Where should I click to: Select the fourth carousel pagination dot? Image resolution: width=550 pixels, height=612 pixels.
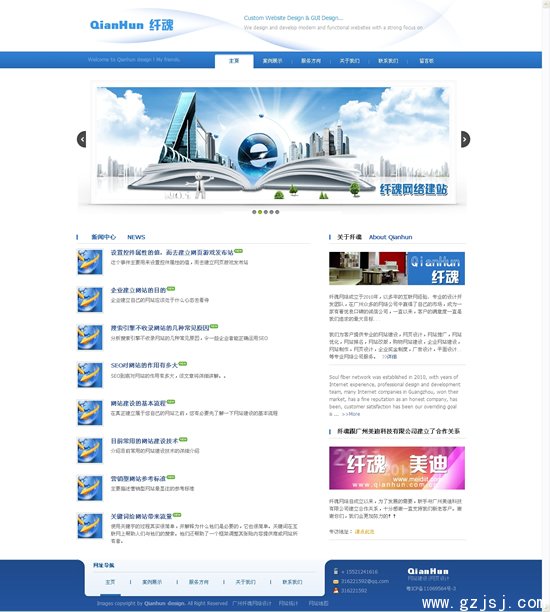(x=272, y=212)
